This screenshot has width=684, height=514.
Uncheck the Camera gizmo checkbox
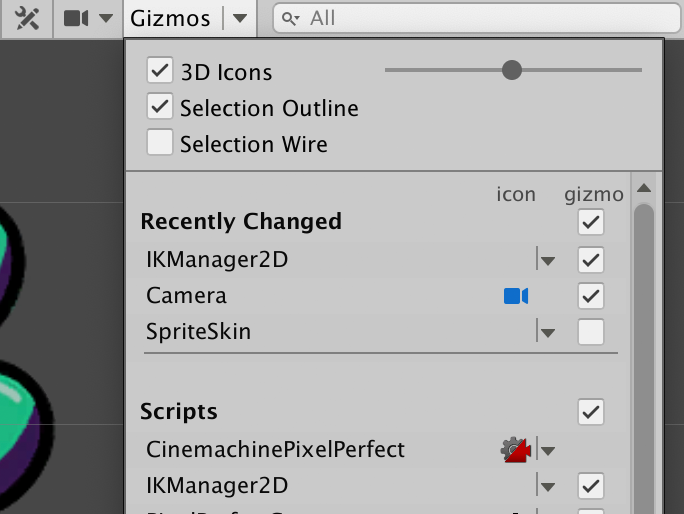click(591, 296)
